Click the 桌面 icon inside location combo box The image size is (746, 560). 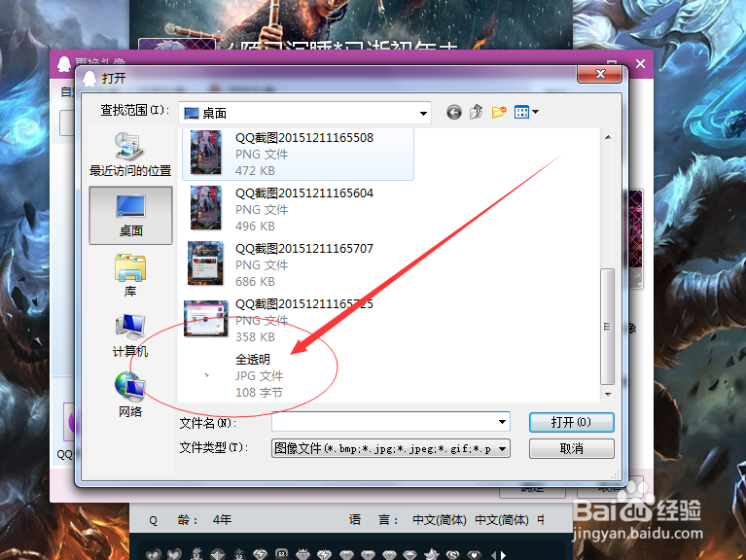(x=192, y=113)
